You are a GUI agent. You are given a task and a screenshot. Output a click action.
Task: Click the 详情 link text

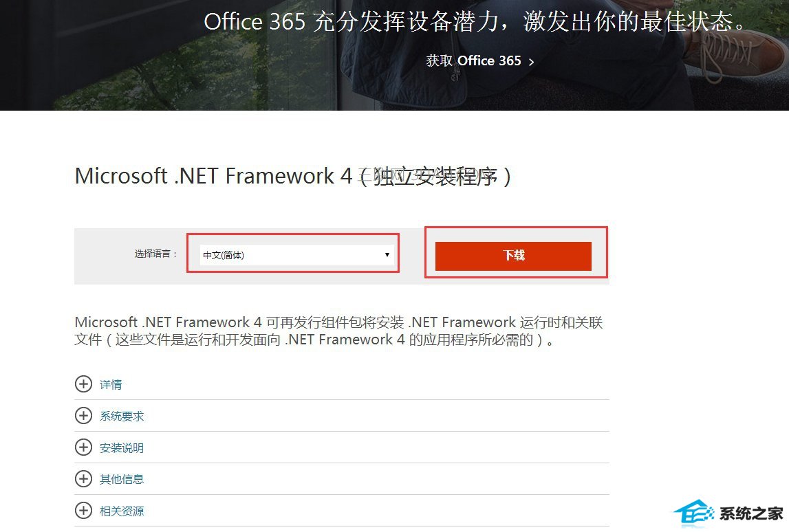click(111, 385)
